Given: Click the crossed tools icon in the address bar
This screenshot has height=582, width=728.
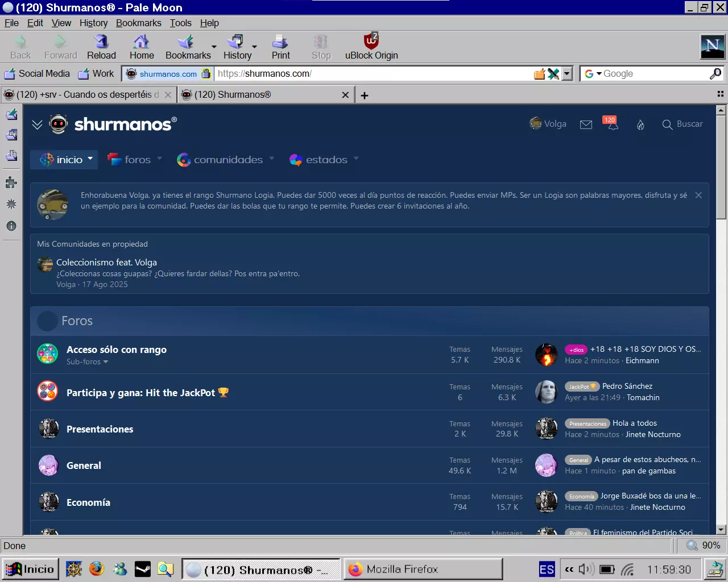Looking at the screenshot, I should point(553,74).
